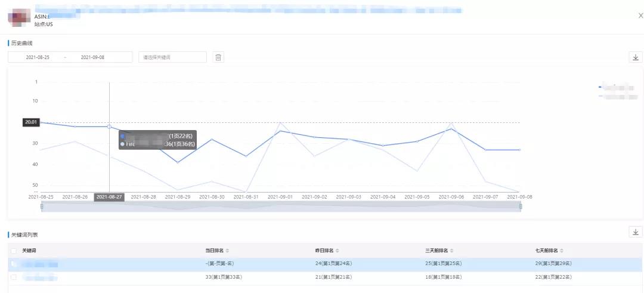Toggle the first series in chart legend
Viewport: 644px width, 293px height.
[617, 88]
